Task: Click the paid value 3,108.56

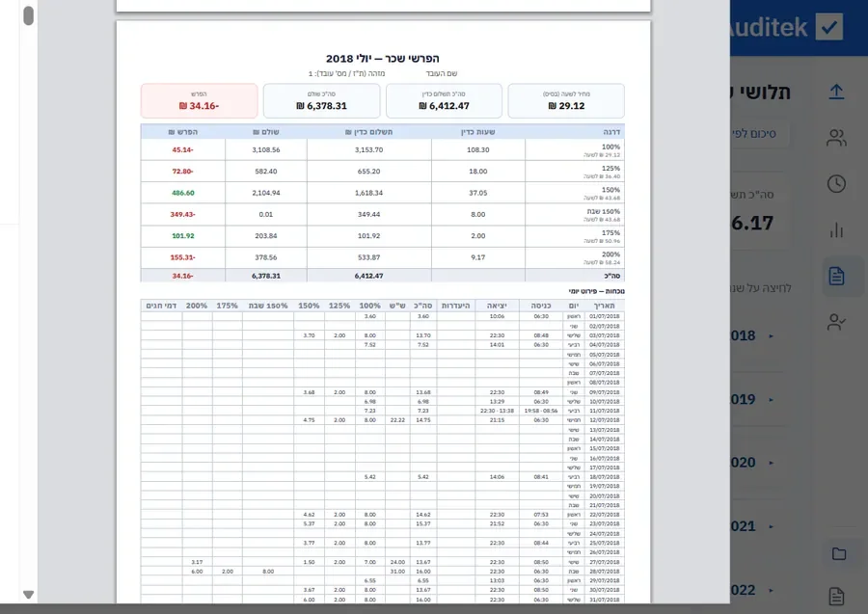Action: (x=266, y=150)
